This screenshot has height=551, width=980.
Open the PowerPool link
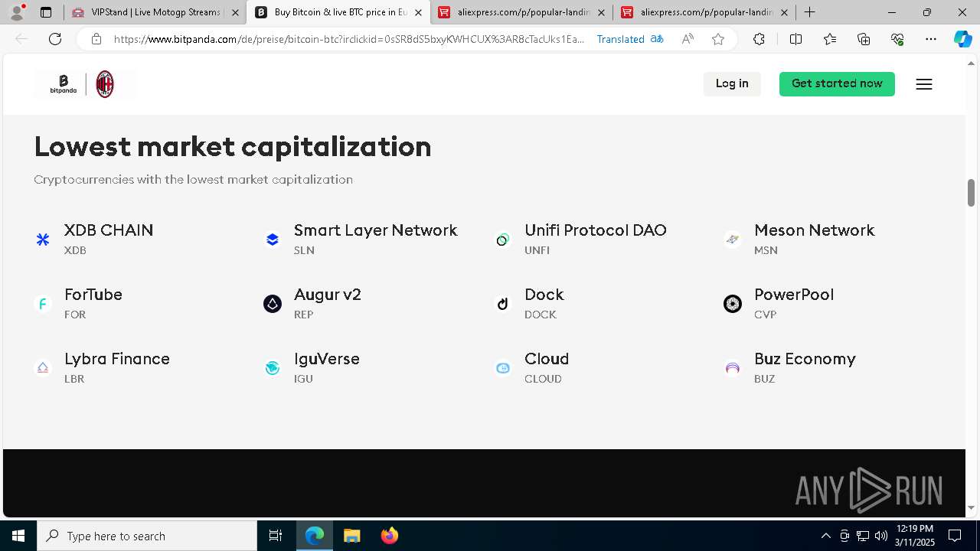[794, 295]
